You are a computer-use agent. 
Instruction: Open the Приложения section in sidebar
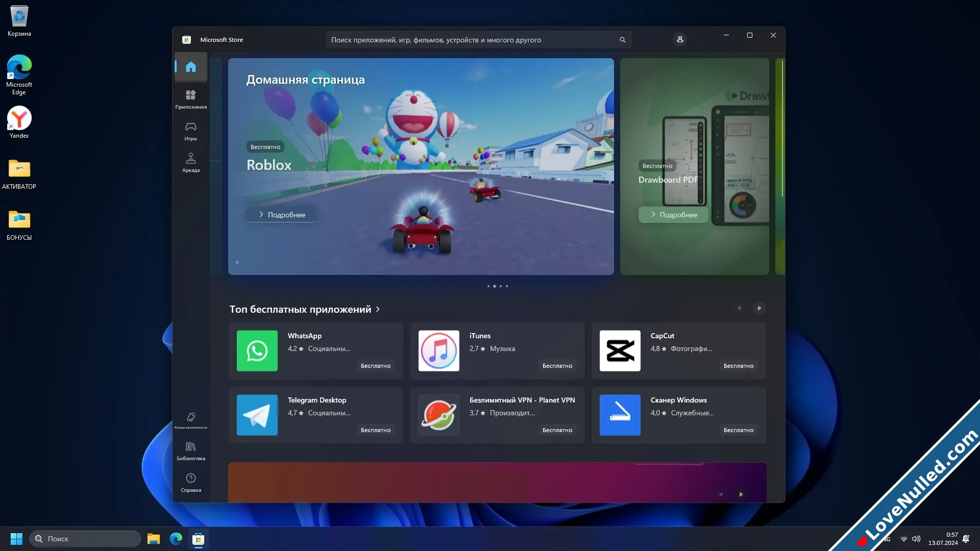[190, 99]
